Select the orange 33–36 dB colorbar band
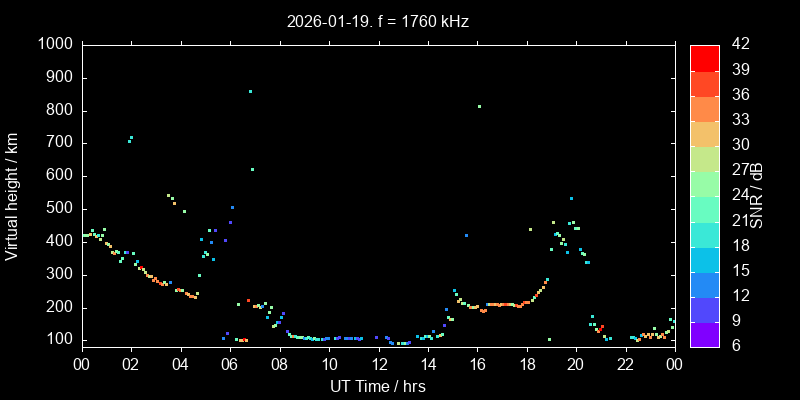Screen dimensions: 800x400 [704, 107]
